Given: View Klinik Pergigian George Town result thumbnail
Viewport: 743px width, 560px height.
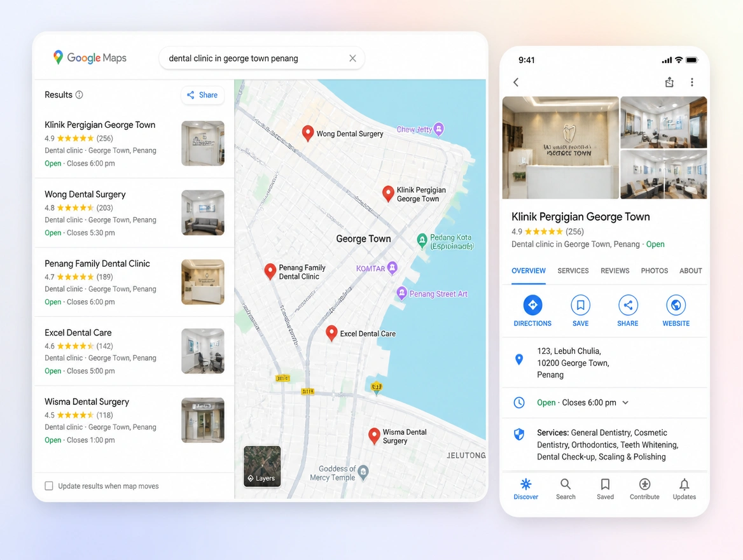Looking at the screenshot, I should (x=203, y=143).
